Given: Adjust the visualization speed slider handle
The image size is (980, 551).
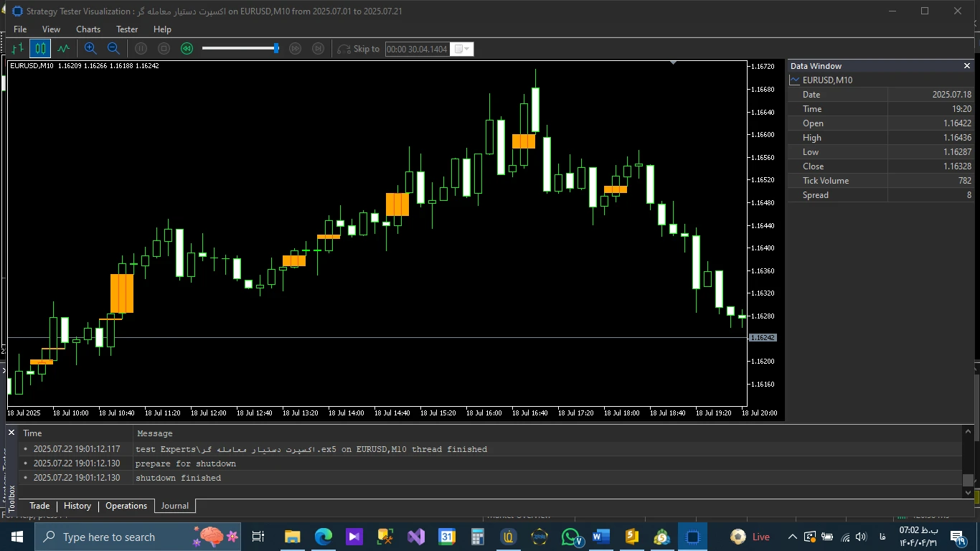Looking at the screenshot, I should click(276, 49).
